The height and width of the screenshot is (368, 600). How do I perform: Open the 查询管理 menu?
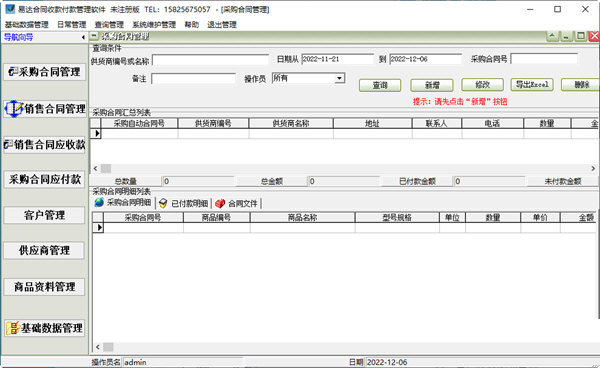pyautogui.click(x=109, y=24)
